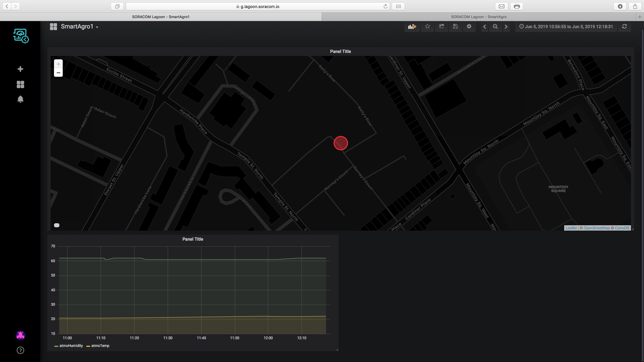Toggle atmoTemp series in legend

pyautogui.click(x=100, y=346)
